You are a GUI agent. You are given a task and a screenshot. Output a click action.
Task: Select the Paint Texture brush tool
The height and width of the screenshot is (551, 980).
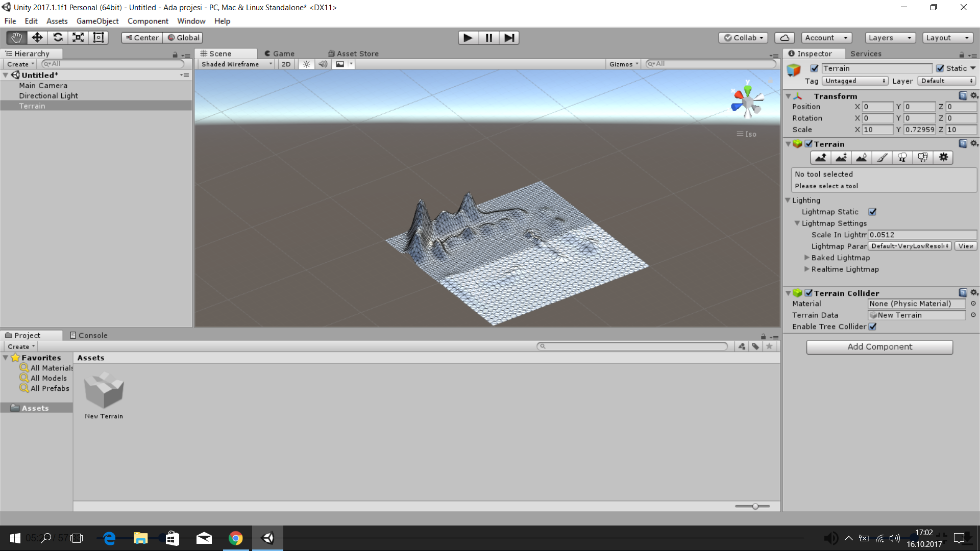pyautogui.click(x=882, y=158)
